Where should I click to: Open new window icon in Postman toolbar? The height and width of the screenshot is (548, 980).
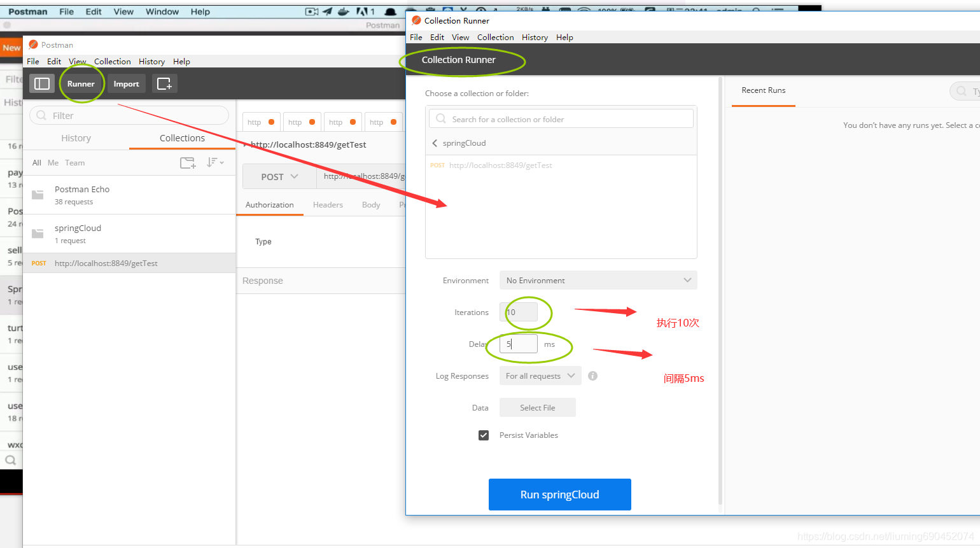(x=164, y=83)
